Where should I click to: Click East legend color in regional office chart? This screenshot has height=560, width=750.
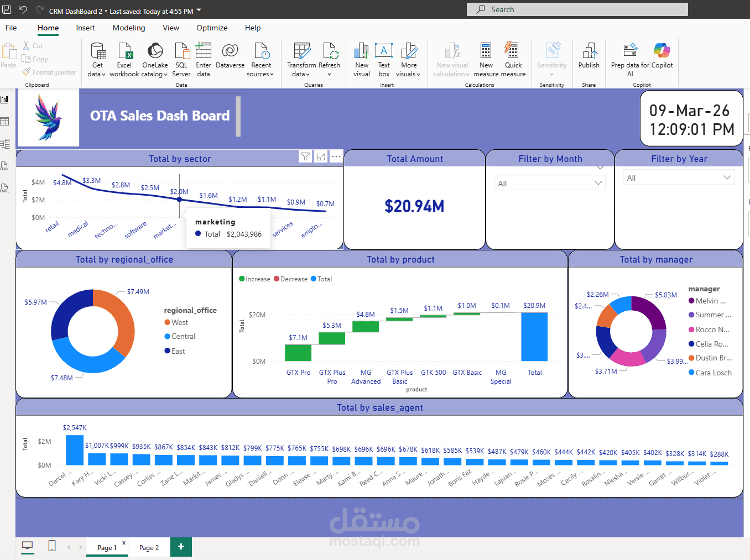[167, 350]
